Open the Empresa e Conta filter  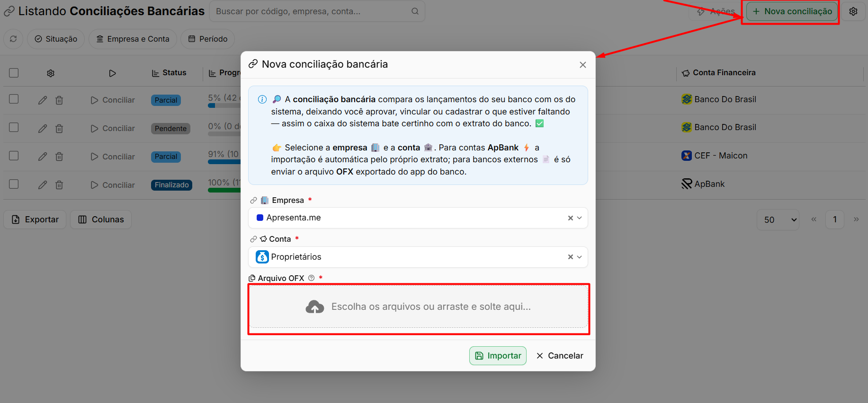(x=133, y=39)
